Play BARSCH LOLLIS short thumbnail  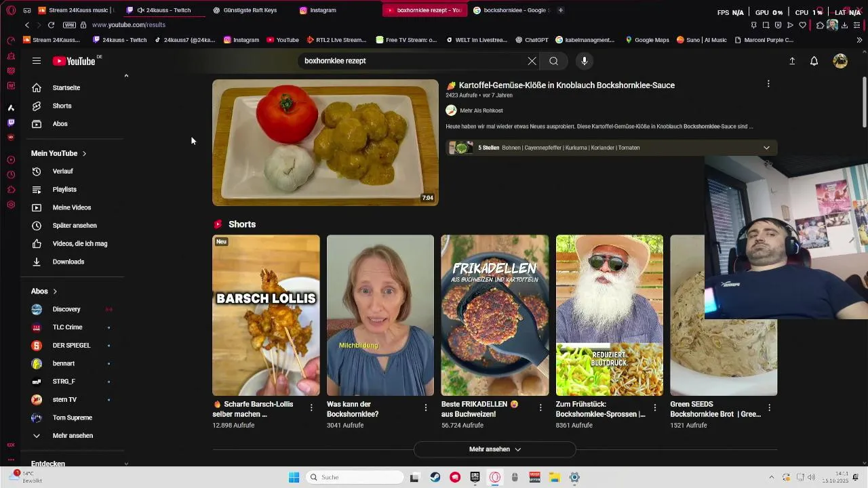(x=266, y=315)
